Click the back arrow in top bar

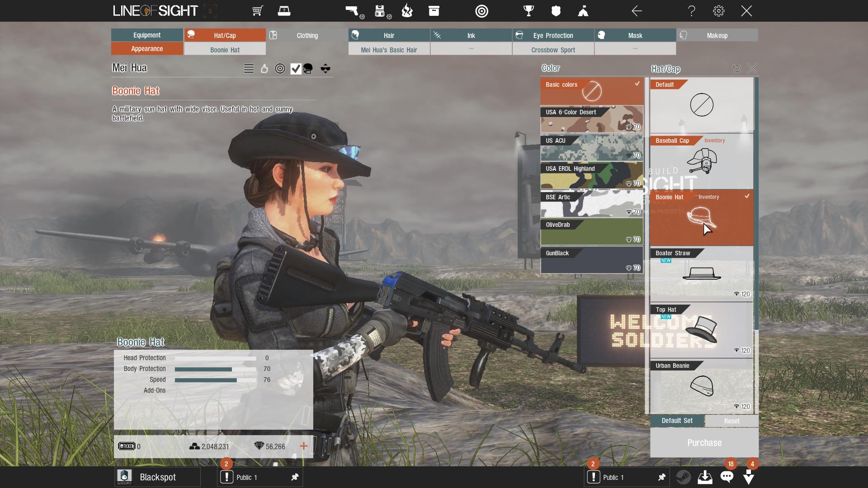(637, 11)
